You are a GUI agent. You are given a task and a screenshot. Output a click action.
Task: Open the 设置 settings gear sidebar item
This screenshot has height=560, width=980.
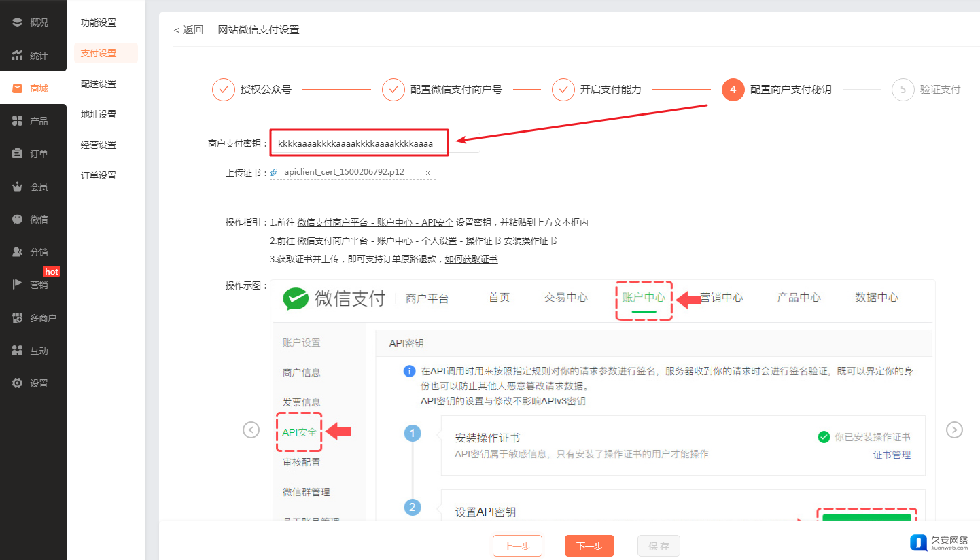33,383
